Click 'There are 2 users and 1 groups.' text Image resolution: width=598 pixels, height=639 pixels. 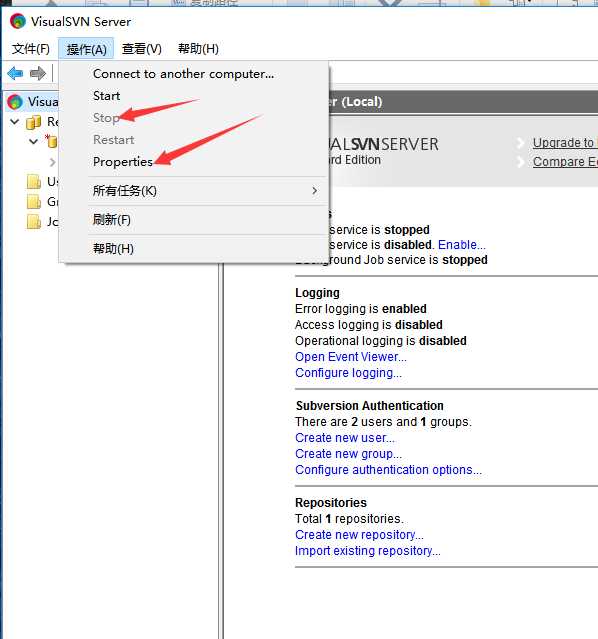383,422
